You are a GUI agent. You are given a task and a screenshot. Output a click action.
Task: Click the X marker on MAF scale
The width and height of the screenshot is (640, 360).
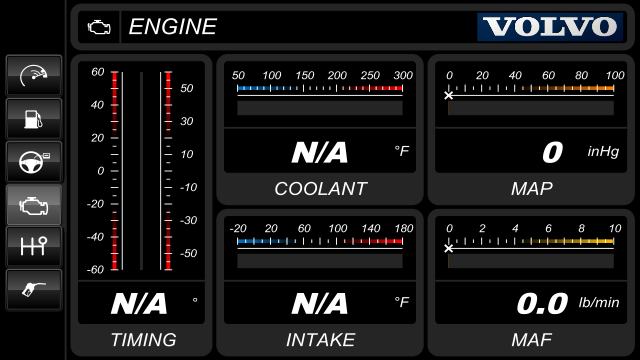(x=449, y=248)
